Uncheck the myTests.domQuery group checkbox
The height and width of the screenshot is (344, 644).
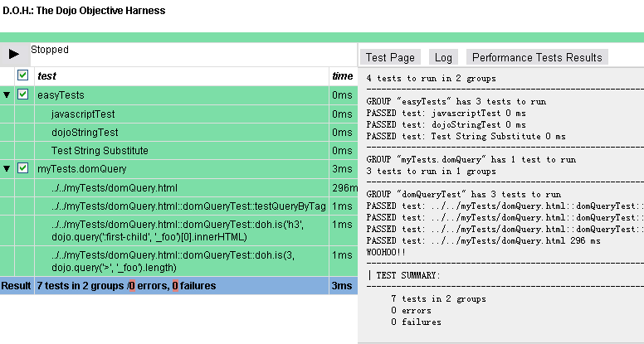click(22, 168)
